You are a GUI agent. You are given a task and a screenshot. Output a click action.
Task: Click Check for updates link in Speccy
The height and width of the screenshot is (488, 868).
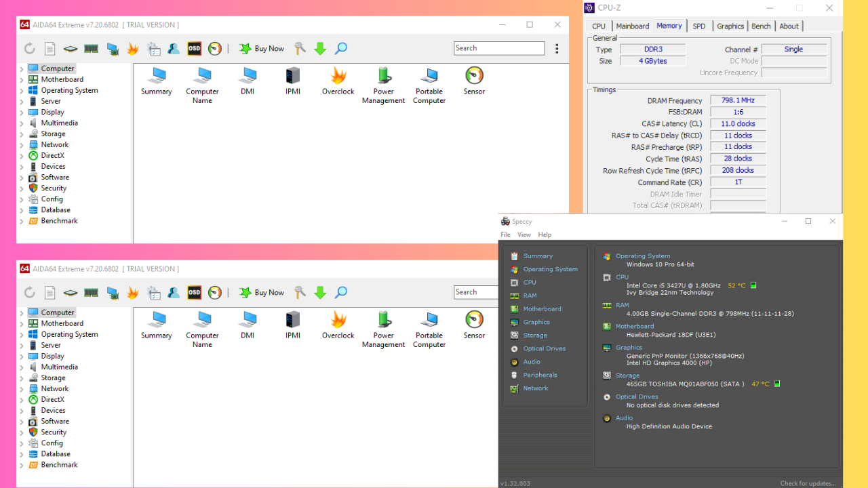pos(808,483)
